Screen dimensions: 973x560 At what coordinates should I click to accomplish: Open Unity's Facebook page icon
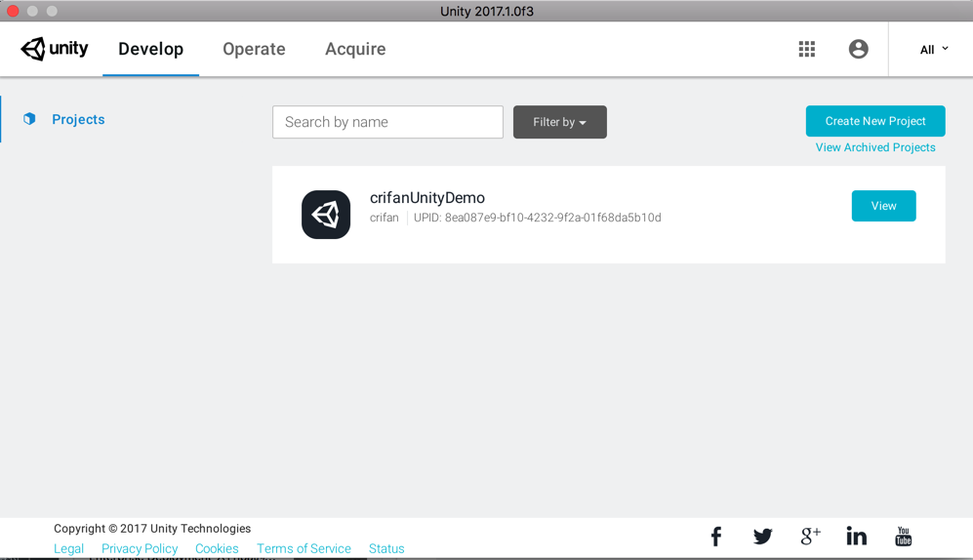click(716, 537)
